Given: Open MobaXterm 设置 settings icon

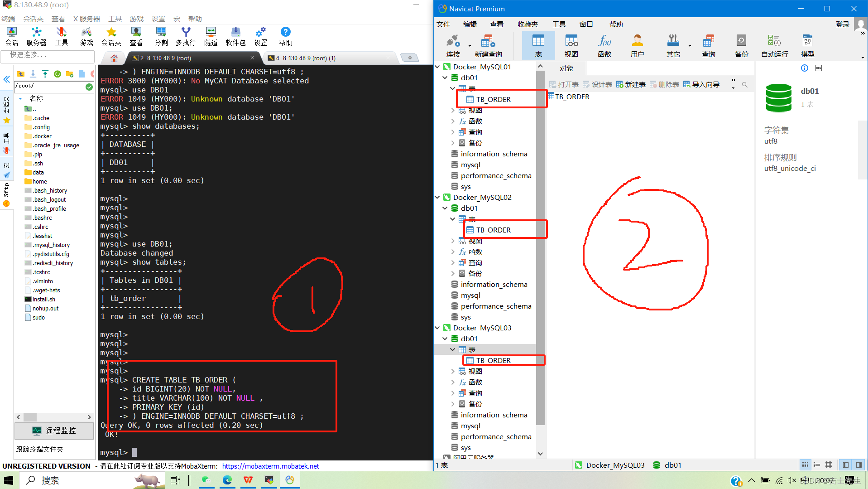Looking at the screenshot, I should (260, 36).
